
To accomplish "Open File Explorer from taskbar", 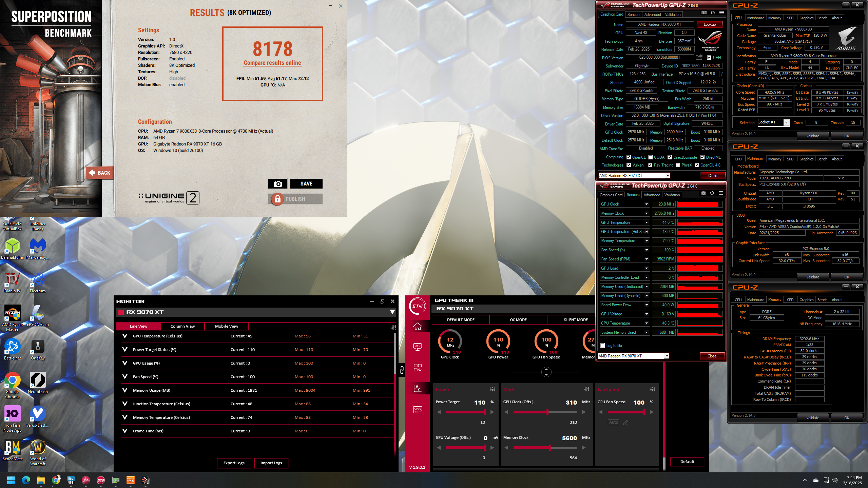I will click(41, 480).
